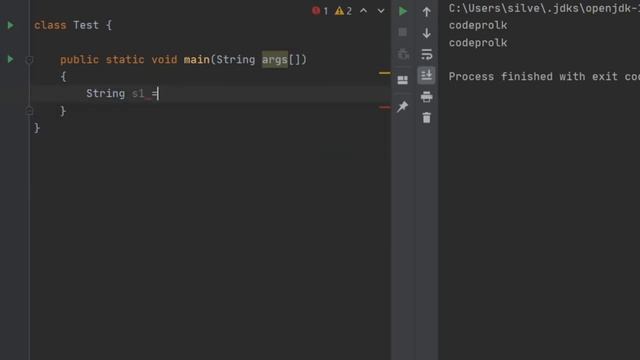Print the console output
This screenshot has height=360, width=640.
(427, 97)
